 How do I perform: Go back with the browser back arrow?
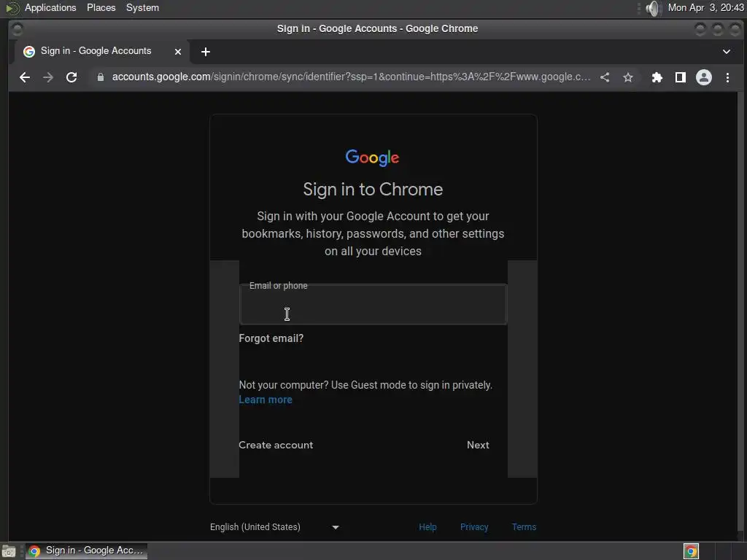point(25,77)
